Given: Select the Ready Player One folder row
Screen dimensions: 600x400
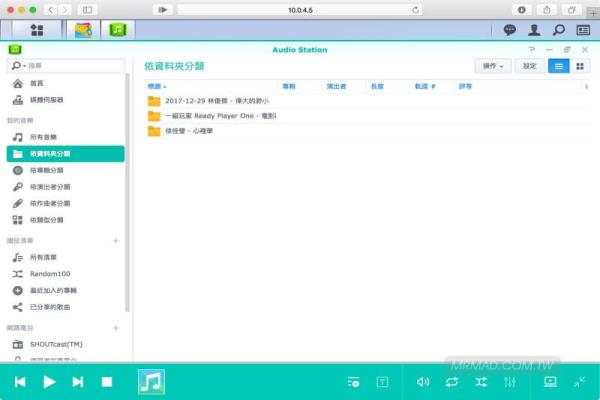Looking at the screenshot, I should pos(367,116).
